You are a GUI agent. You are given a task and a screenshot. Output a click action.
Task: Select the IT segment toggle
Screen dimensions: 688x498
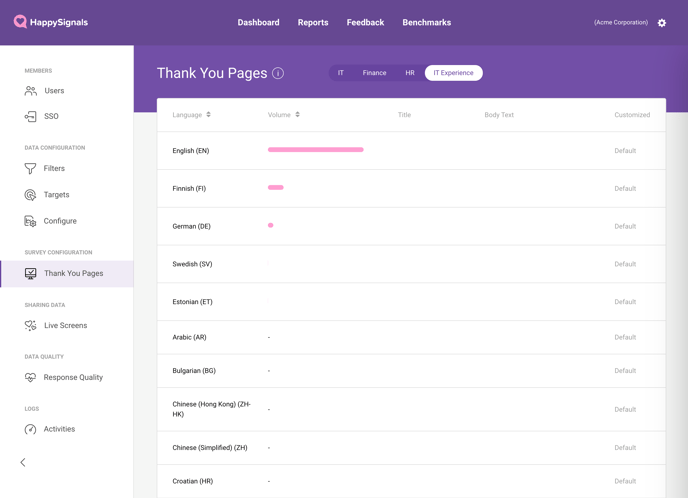coord(340,73)
